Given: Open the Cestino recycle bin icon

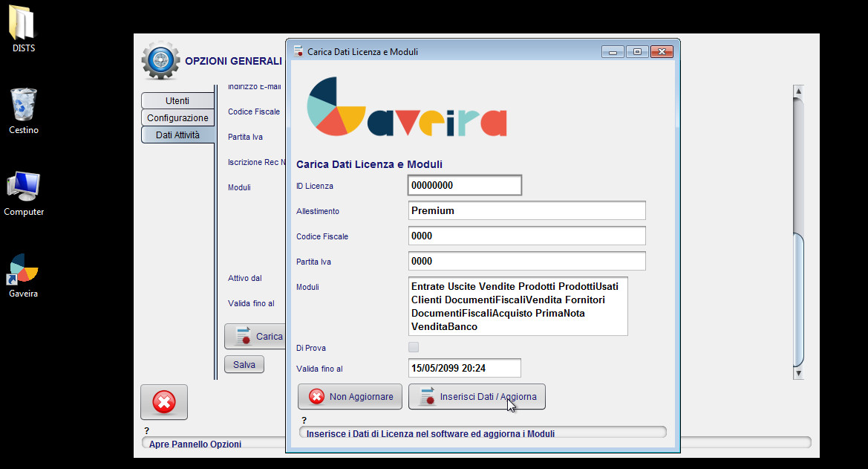Looking at the screenshot, I should (23, 106).
